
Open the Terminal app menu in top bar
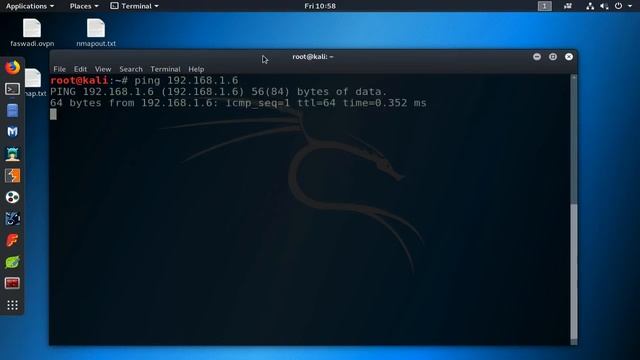(134, 6)
